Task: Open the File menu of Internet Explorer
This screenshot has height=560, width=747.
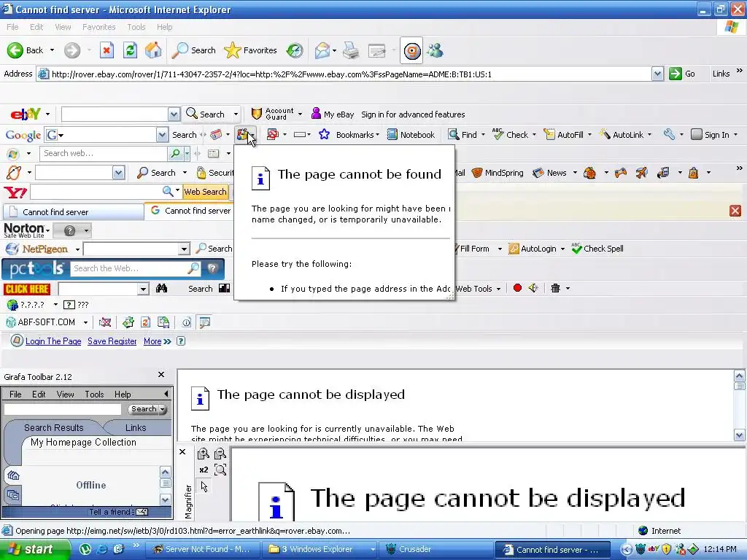Action: point(12,27)
